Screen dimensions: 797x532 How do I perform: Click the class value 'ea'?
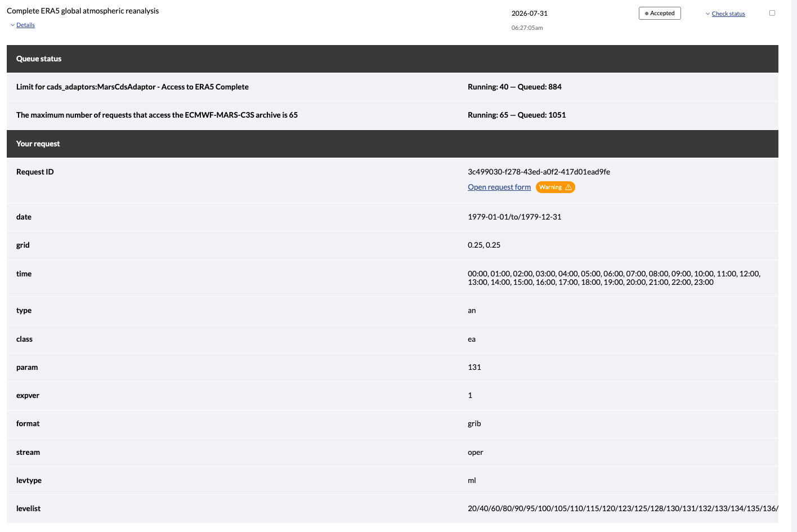pyautogui.click(x=472, y=339)
